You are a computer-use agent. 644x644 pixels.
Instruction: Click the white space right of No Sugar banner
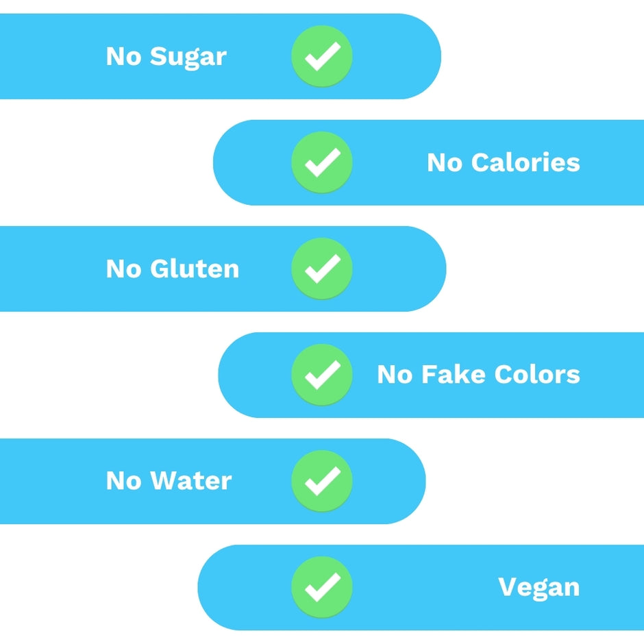coord(541,56)
